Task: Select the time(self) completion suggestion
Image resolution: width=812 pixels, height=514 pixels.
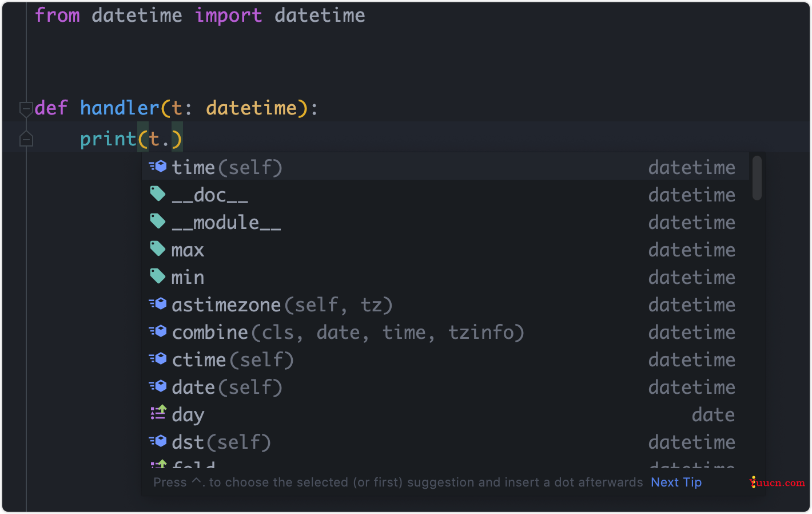Action: point(445,167)
